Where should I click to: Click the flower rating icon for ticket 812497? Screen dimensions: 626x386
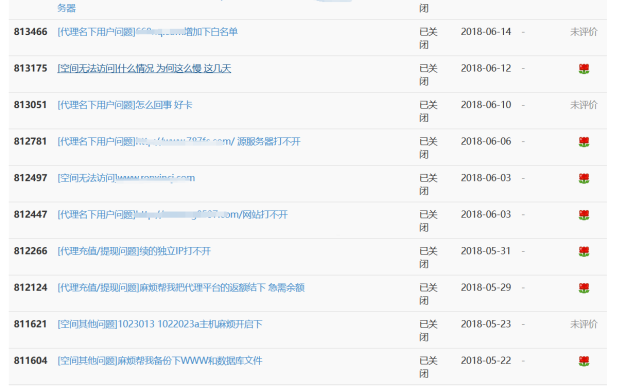584,178
